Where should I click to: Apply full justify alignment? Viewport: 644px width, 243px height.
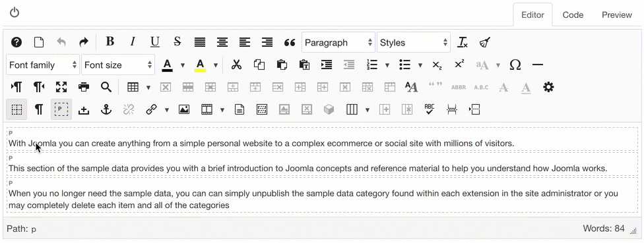[x=200, y=42]
